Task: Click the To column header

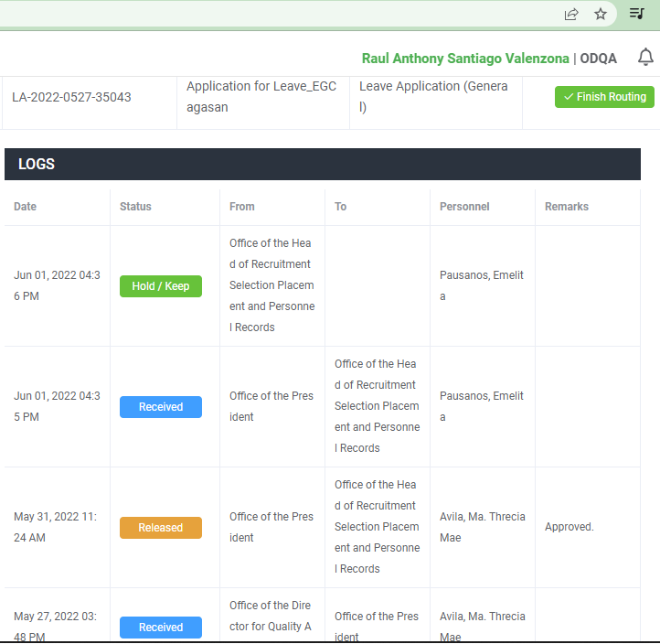Action: click(x=341, y=207)
